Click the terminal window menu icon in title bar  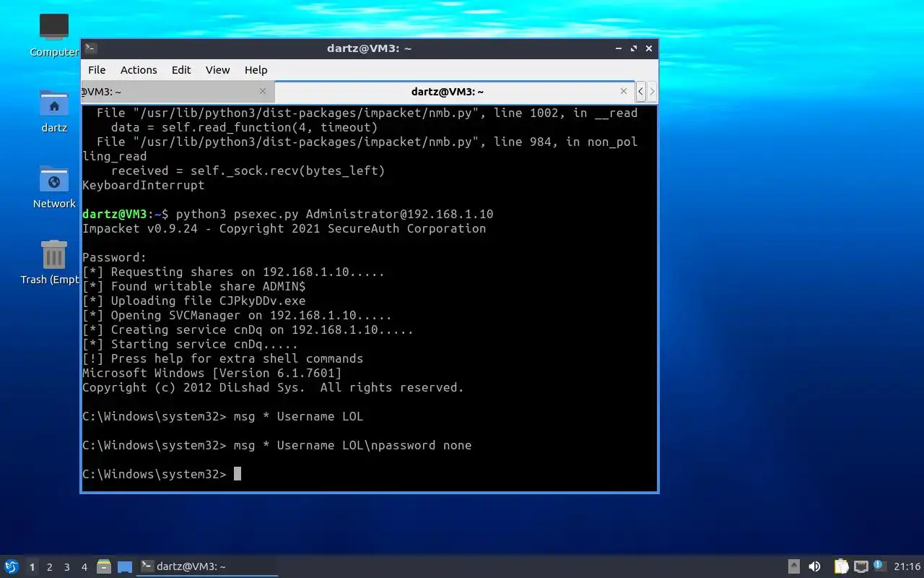click(91, 48)
